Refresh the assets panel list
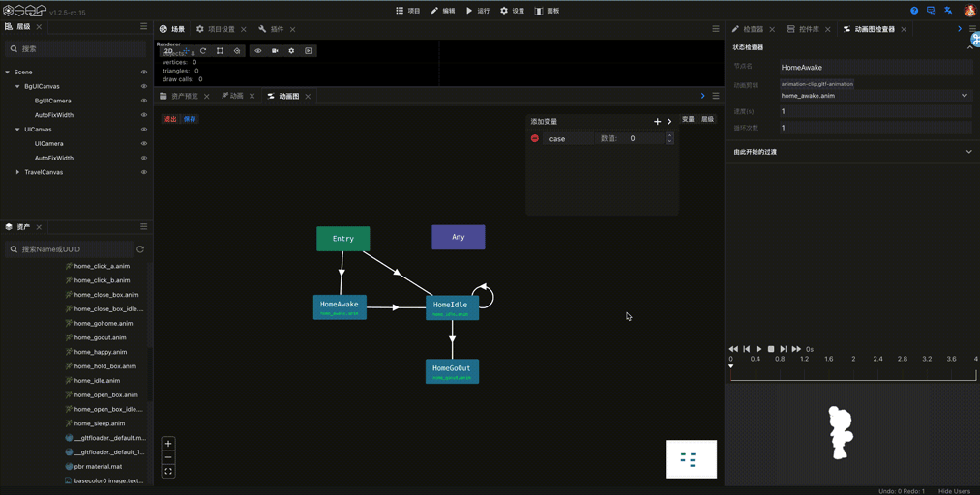This screenshot has height=495, width=980. pos(140,249)
